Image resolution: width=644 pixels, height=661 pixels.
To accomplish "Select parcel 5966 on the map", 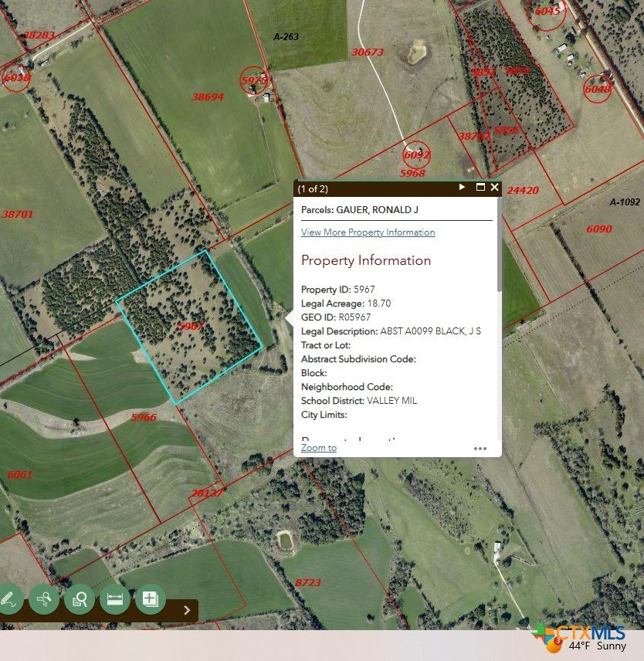I will coord(143,417).
